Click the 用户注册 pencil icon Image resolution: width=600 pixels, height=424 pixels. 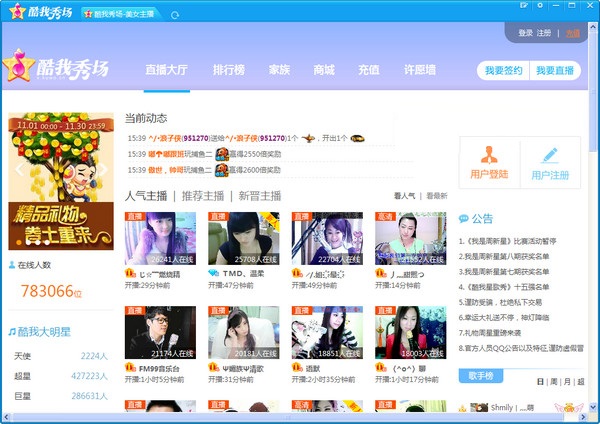pos(550,155)
